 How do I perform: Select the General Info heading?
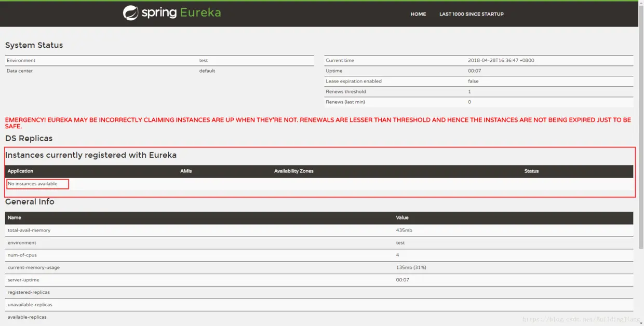(x=30, y=201)
